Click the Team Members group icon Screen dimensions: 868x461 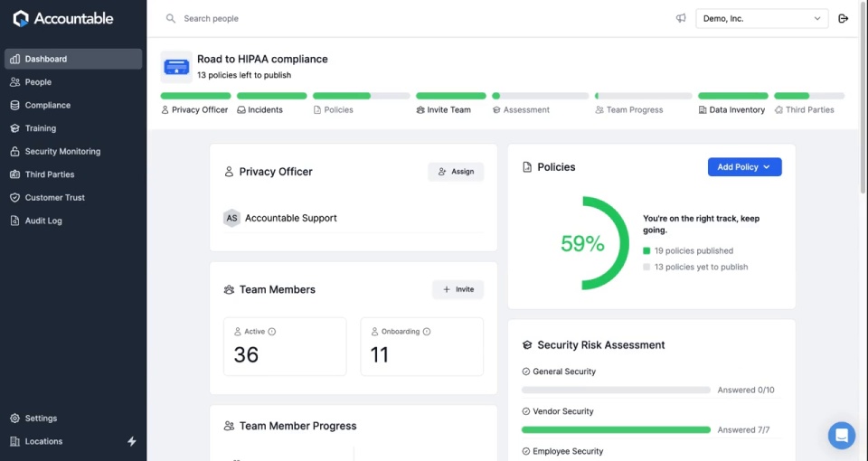pos(229,289)
